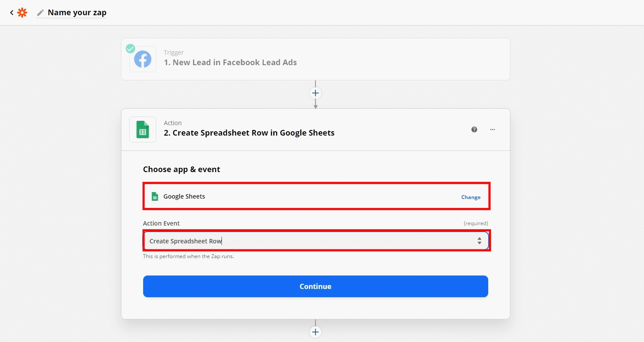Open help for the action step

point(474,129)
